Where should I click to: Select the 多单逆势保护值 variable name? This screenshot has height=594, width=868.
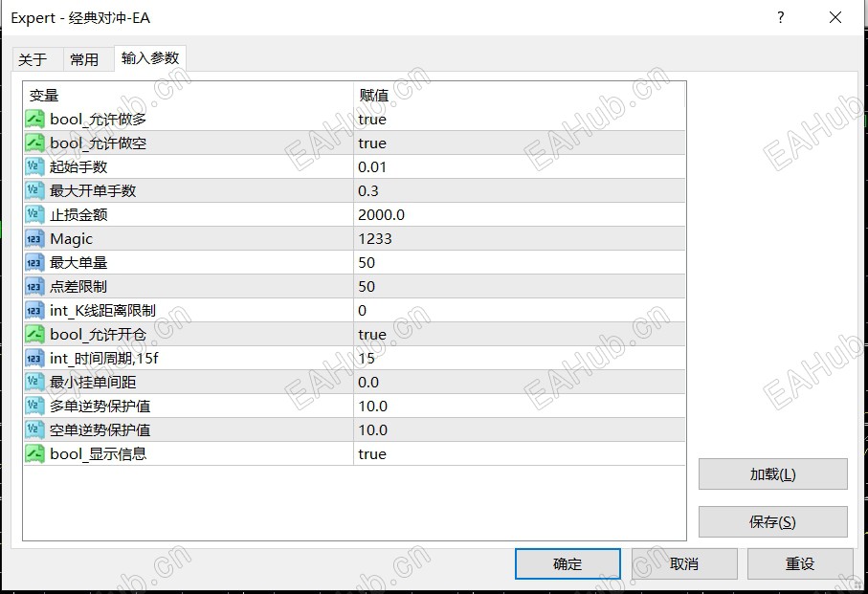coord(100,406)
